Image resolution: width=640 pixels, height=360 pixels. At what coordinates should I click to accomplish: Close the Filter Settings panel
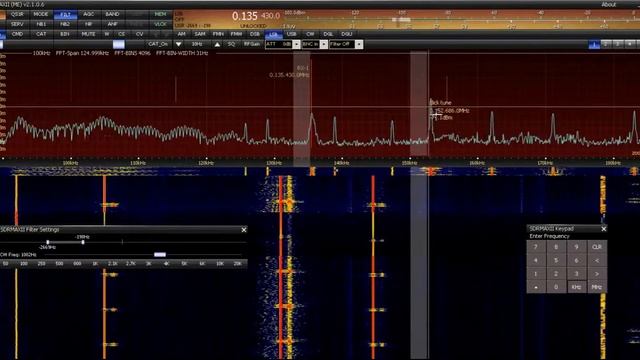(x=244, y=230)
